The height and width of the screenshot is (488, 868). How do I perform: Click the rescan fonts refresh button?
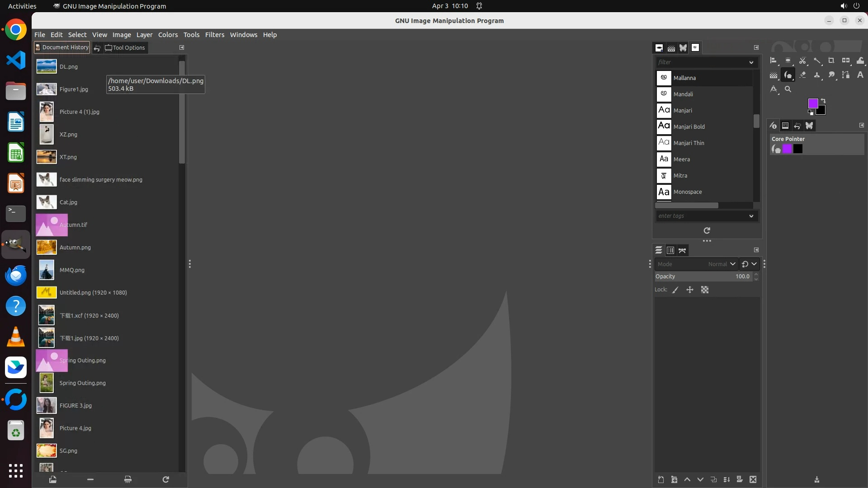(707, 230)
